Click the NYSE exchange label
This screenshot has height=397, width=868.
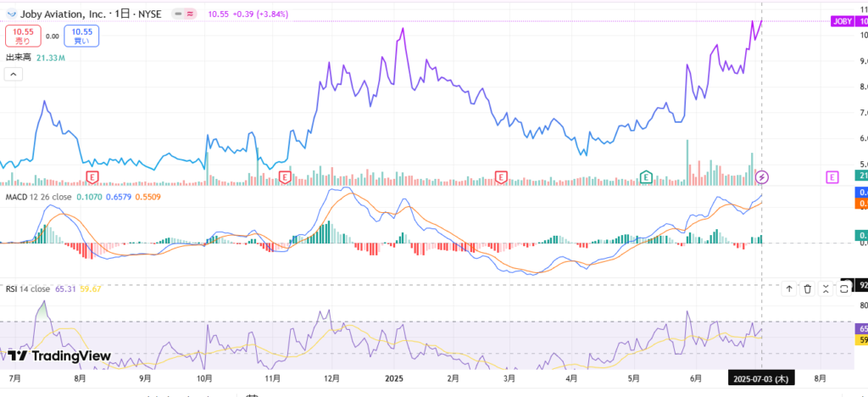149,14
